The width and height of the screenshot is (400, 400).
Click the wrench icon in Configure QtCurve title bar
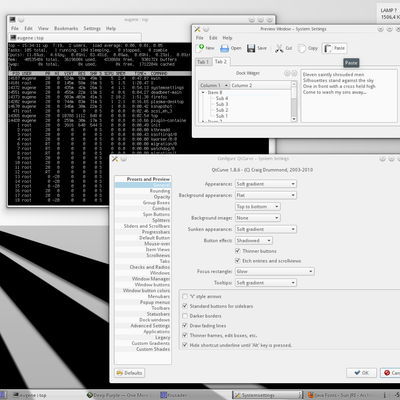(x=115, y=159)
